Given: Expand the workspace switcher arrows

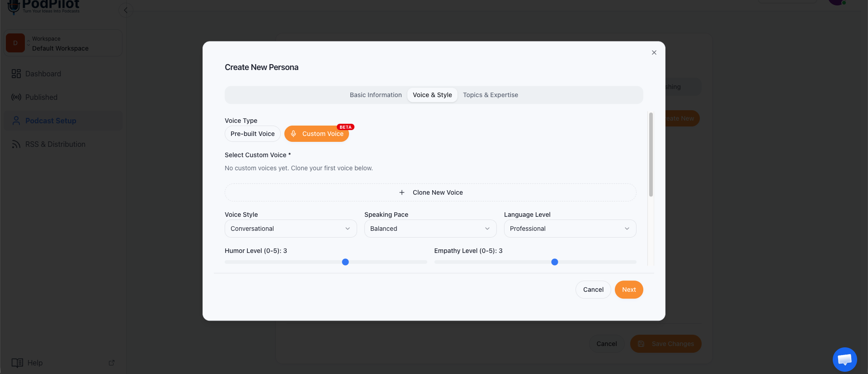Looking at the screenshot, I should click(x=28, y=43).
